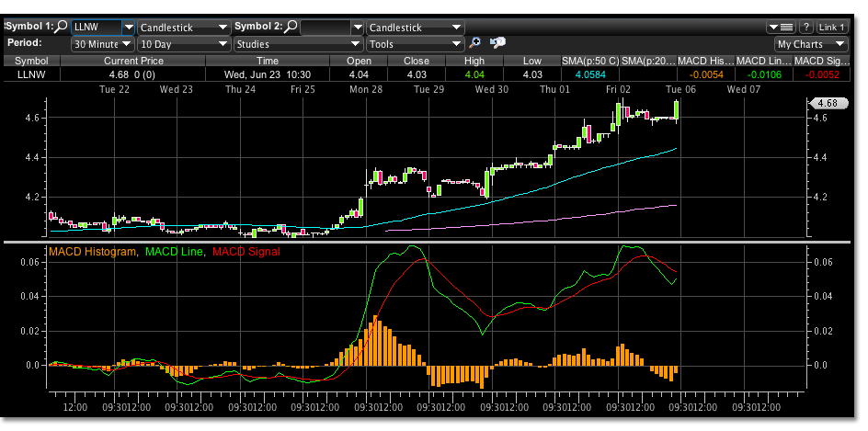Click the Link 1 button
The width and height of the screenshot is (868, 431).
click(832, 28)
